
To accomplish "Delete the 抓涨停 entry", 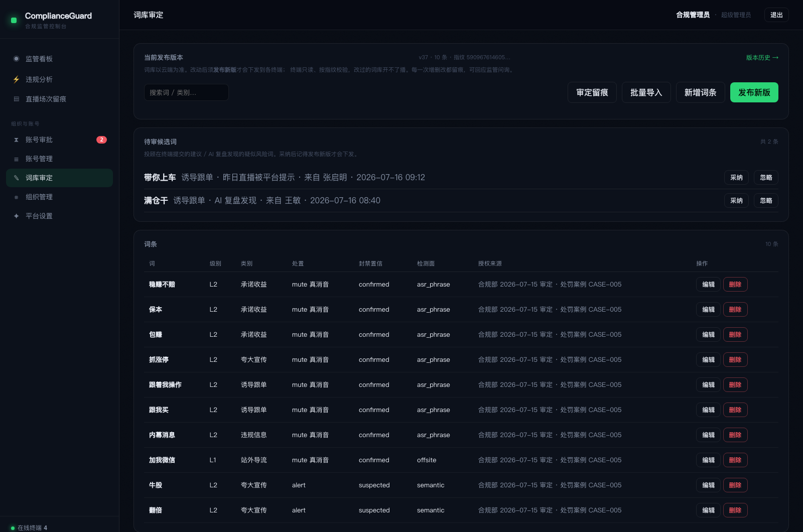I will point(735,359).
